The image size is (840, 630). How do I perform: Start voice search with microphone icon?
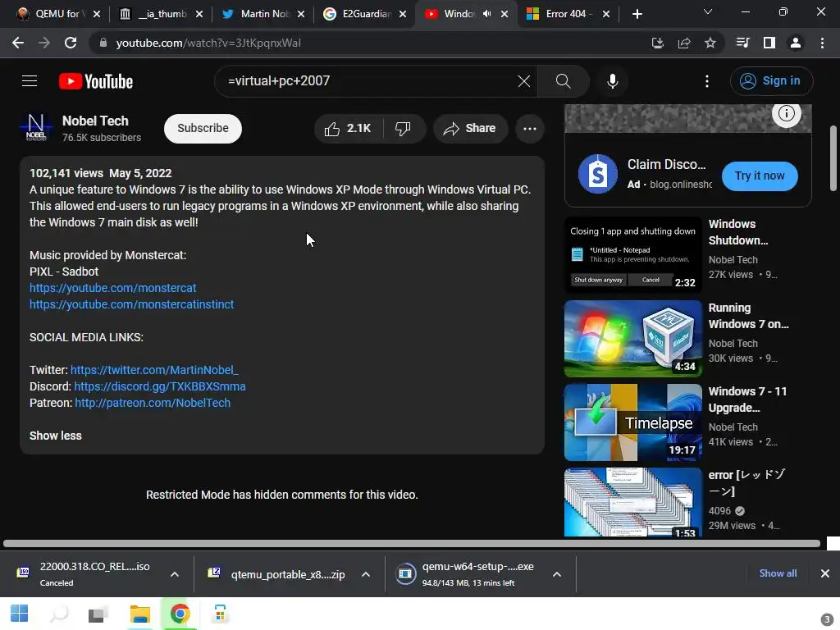pos(612,81)
